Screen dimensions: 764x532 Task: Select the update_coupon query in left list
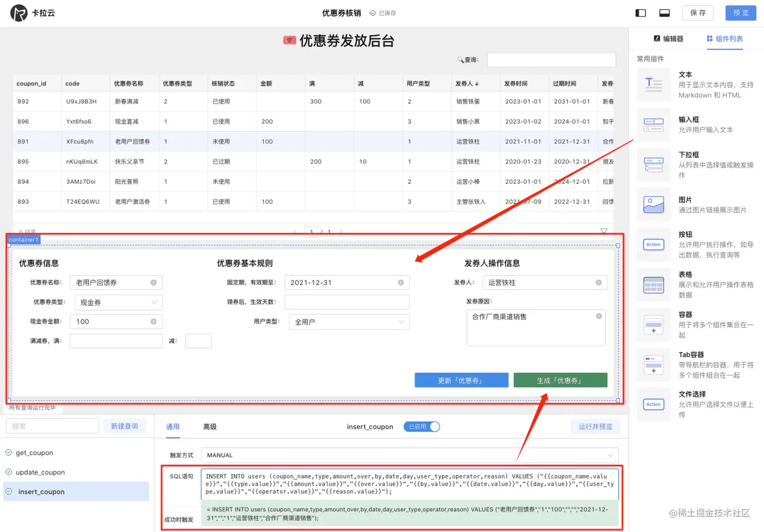pyautogui.click(x=40, y=472)
